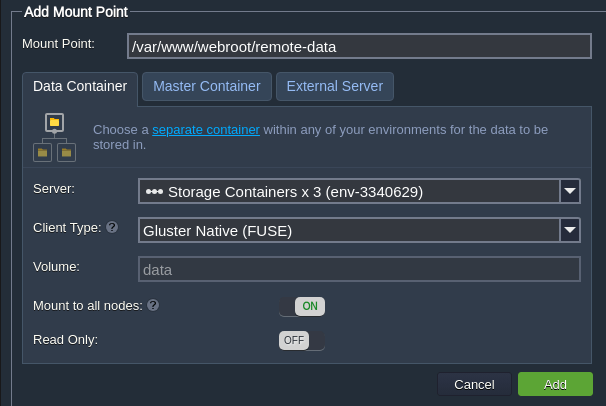Expand the Server dropdown arrow
Image resolution: width=606 pixels, height=406 pixels.
tap(570, 191)
